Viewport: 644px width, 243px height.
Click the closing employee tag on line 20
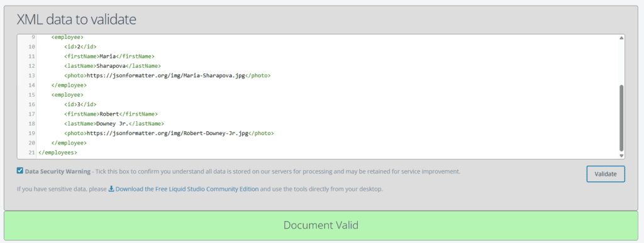pos(69,143)
